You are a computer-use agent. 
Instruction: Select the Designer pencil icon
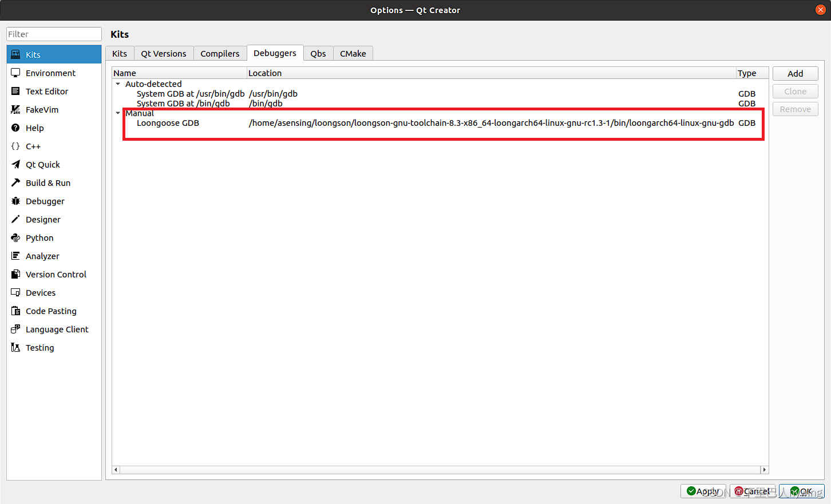[15, 219]
